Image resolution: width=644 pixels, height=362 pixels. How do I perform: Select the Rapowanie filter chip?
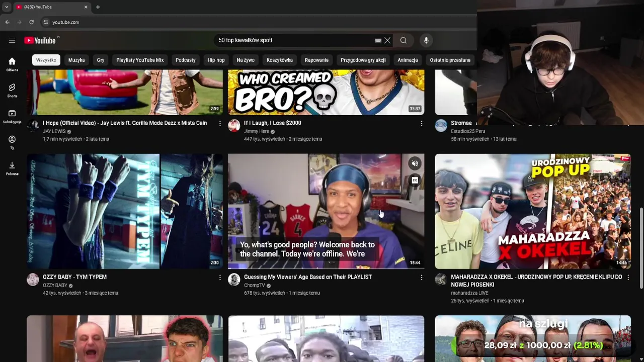point(316,60)
